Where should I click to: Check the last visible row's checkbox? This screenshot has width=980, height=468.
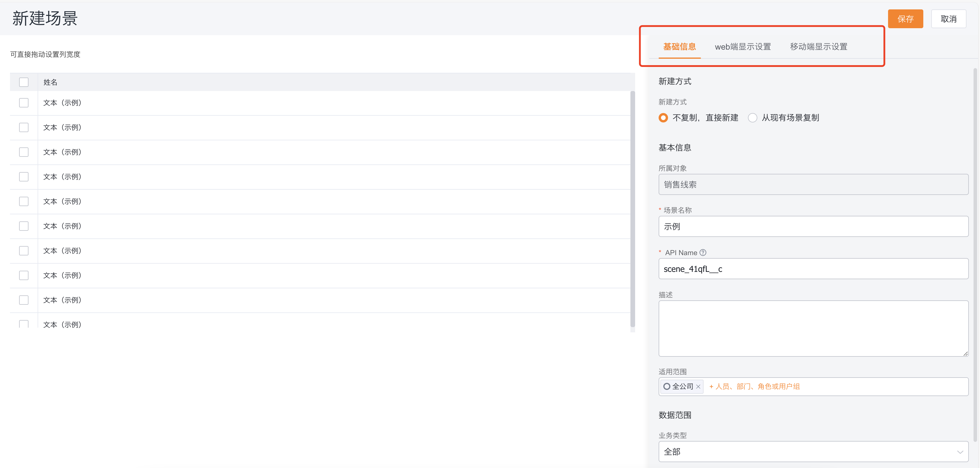point(24,324)
